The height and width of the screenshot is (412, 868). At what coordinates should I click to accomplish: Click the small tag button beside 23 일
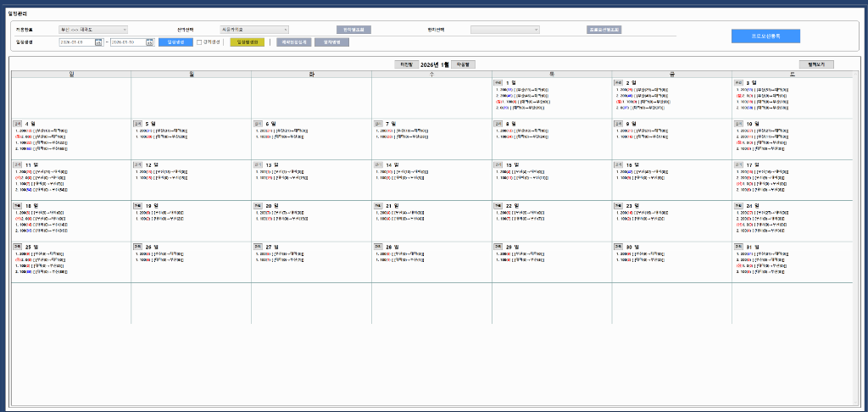[x=619, y=205]
